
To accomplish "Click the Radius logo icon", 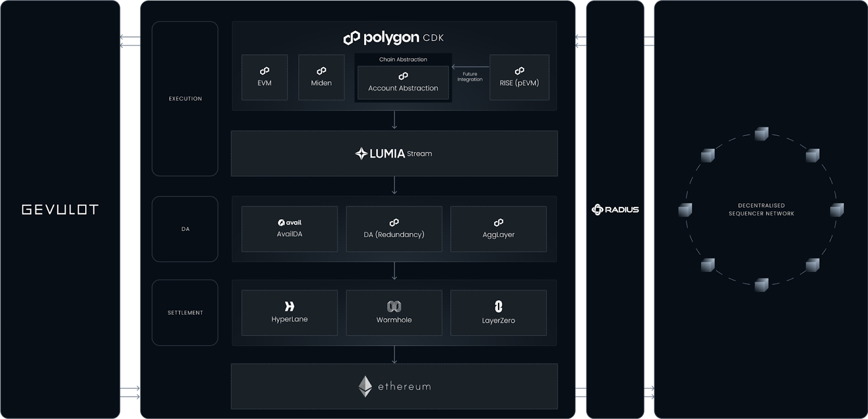I will coord(597,210).
